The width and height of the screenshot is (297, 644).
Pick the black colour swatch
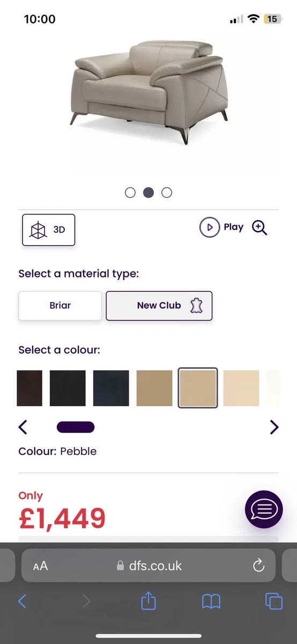coord(68,388)
